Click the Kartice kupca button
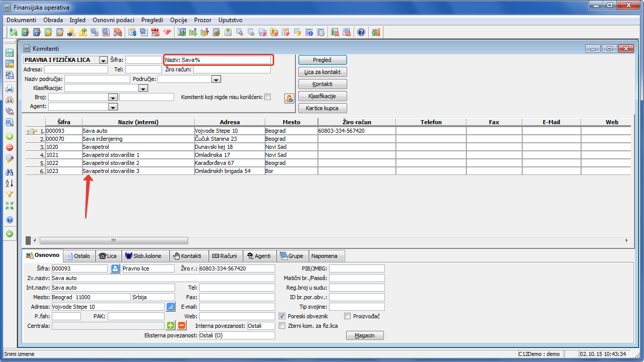This screenshot has height=362, width=644. point(323,108)
